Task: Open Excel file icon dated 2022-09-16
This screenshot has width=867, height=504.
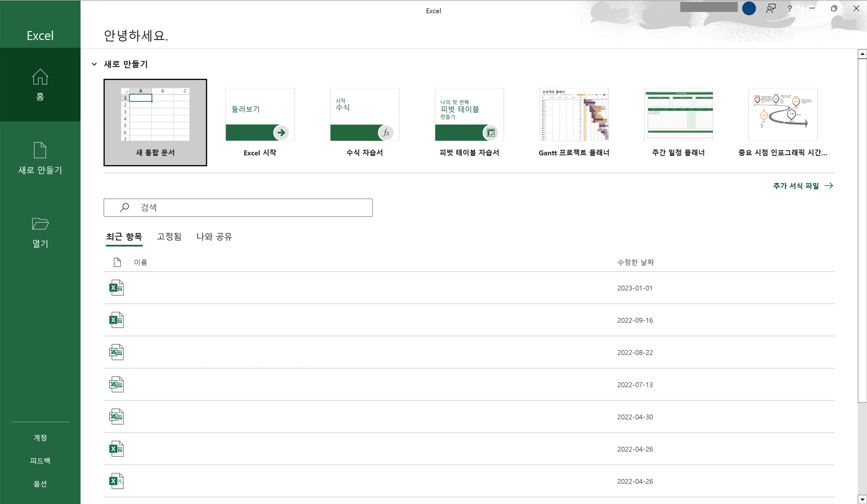Action: tap(116, 320)
